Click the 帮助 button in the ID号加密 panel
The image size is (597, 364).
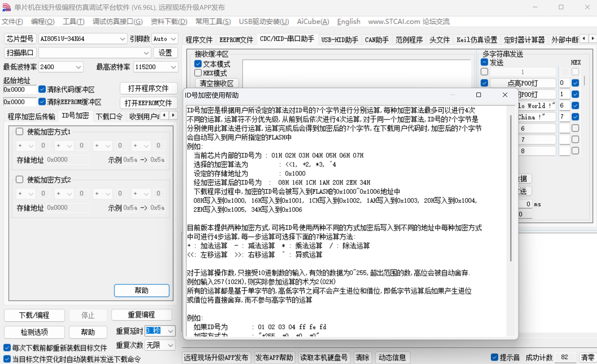click(141, 290)
